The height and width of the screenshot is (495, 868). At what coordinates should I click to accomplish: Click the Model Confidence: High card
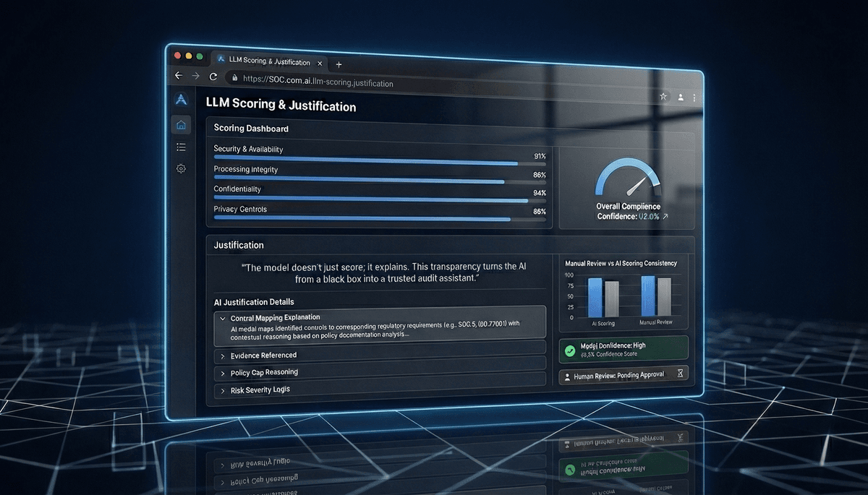click(x=624, y=350)
